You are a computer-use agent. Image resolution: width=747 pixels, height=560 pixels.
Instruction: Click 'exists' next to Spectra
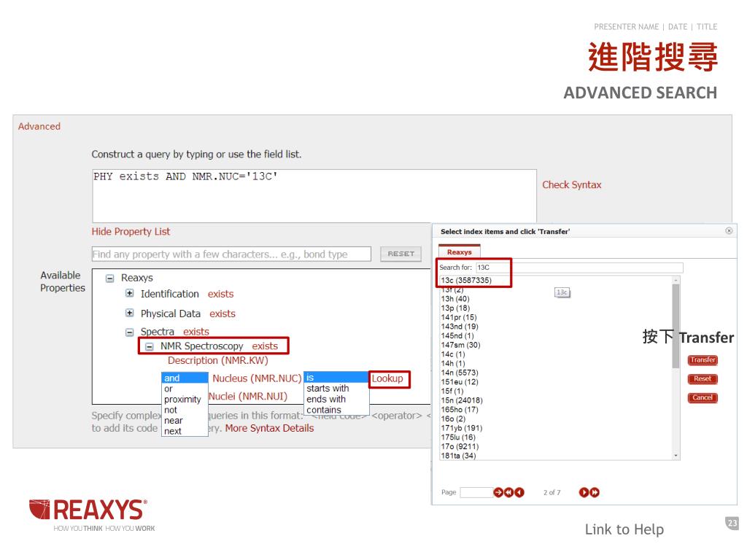[196, 332]
